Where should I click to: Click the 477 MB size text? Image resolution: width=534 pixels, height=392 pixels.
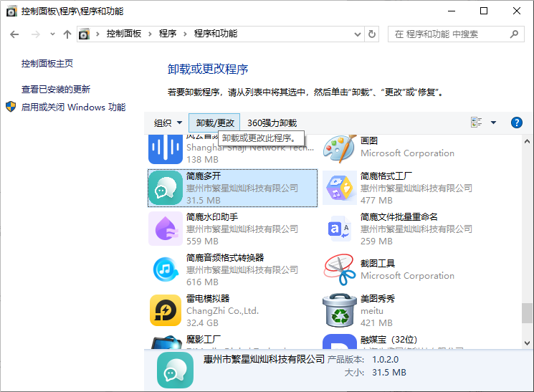tap(376, 200)
